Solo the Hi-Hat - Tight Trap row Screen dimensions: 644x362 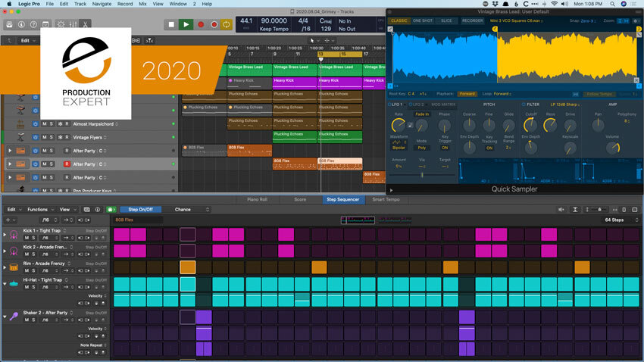(x=33, y=287)
